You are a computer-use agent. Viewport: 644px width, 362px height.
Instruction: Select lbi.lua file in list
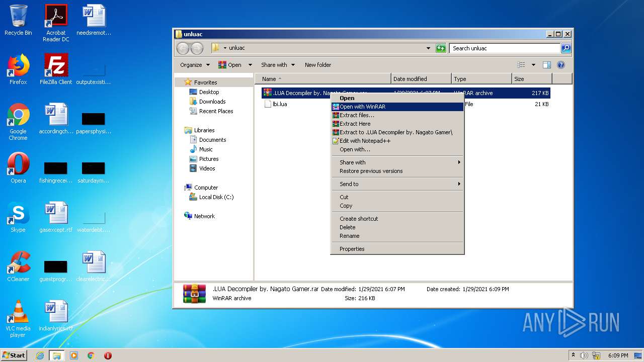276,104
